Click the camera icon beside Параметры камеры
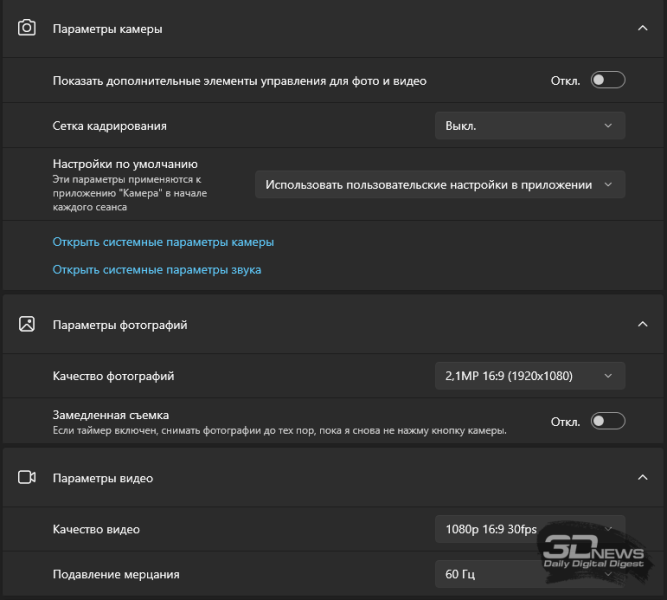Screen dimensions: 667x600 27,28
